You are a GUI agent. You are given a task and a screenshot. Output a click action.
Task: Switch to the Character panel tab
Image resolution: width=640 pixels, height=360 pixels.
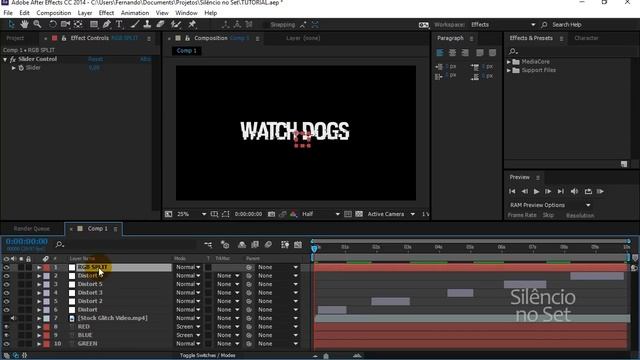[586, 38]
